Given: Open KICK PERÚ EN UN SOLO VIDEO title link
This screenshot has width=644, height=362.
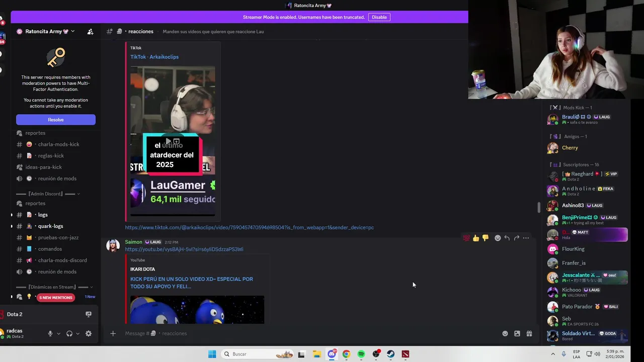Looking at the screenshot, I should 192,283.
